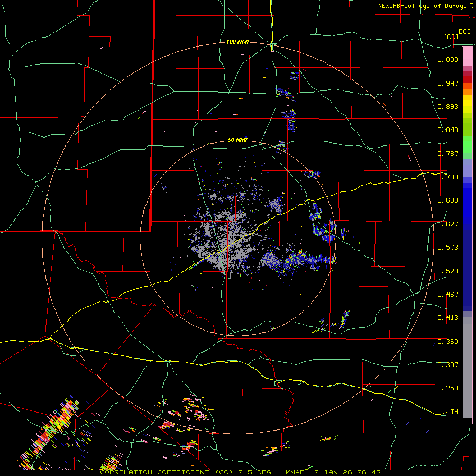The width and height of the screenshot is (476, 476).
Task: Click the pink segment at the top of the color bar
Action: click(467, 57)
